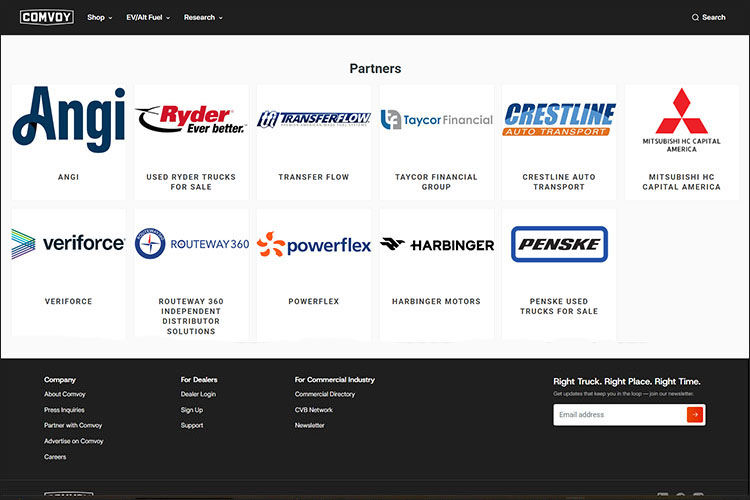Go to Dealer Login link

click(x=198, y=394)
